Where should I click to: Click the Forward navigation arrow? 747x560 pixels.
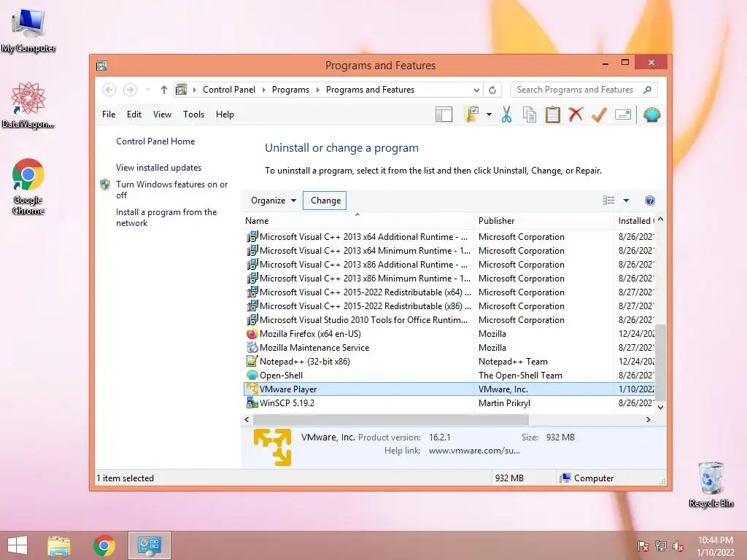[x=130, y=90]
